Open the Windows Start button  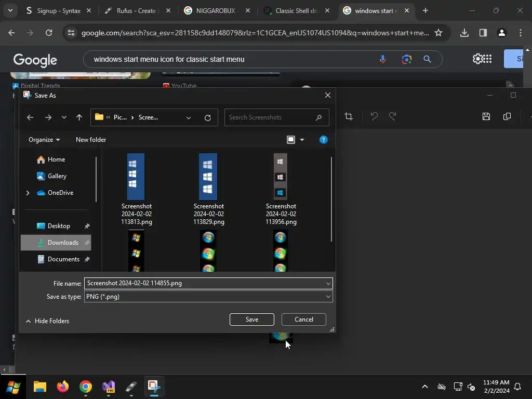[x=13, y=387]
